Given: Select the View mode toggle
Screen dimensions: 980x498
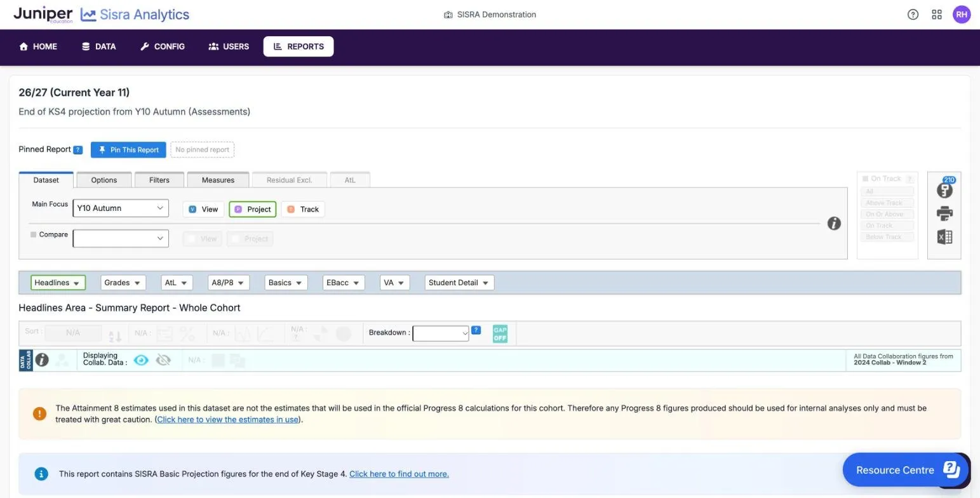Looking at the screenshot, I should pos(203,209).
